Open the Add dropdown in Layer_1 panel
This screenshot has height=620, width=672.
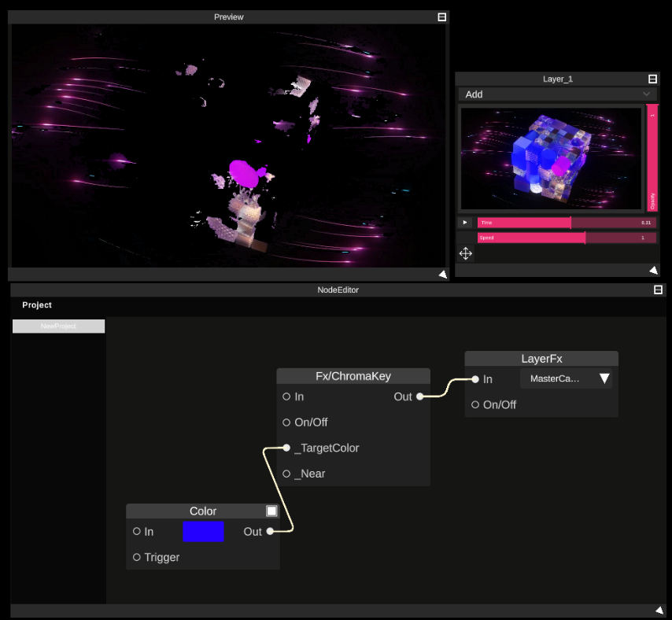tap(558, 94)
